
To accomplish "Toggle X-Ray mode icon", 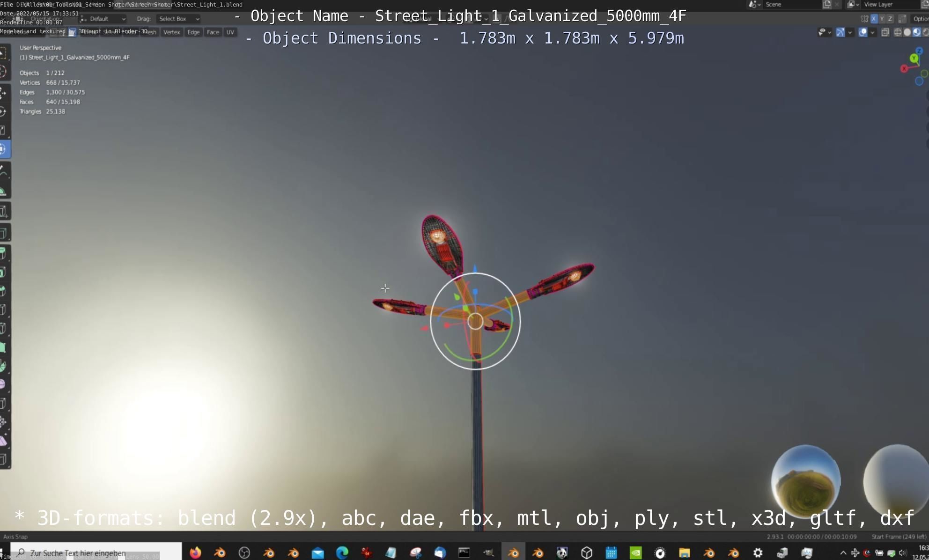I will pyautogui.click(x=885, y=32).
